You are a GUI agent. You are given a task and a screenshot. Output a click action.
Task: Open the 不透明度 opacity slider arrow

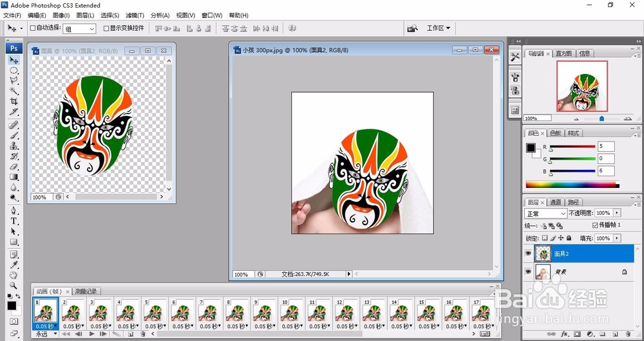[x=617, y=213]
